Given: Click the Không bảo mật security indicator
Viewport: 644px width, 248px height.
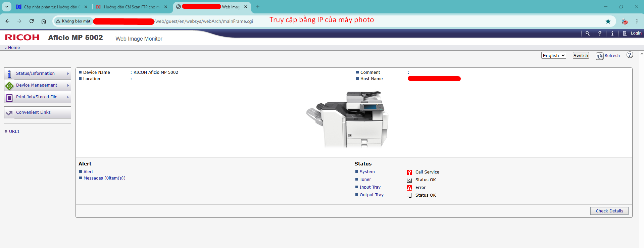Looking at the screenshot, I should coord(73,21).
